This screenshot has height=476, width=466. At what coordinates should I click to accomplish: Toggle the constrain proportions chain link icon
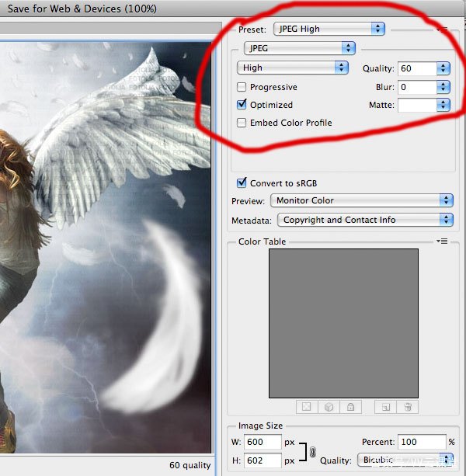click(x=313, y=452)
